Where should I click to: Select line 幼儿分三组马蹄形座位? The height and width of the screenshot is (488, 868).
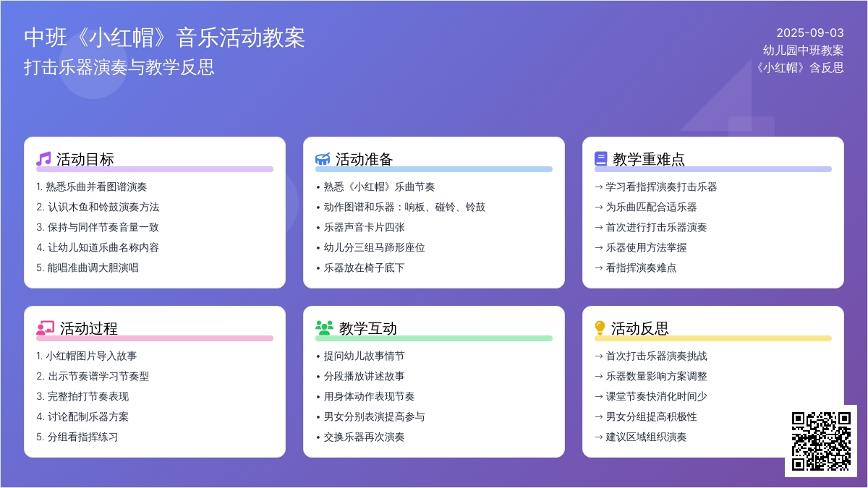[370, 247]
